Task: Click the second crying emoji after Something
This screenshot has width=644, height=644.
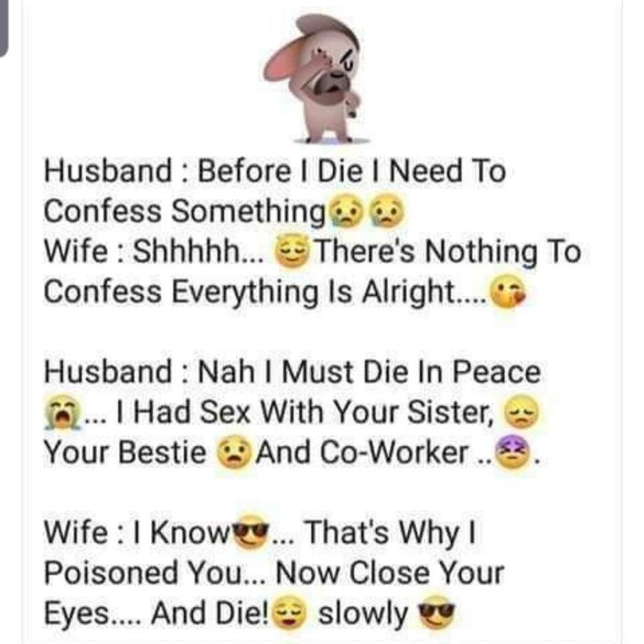Action: click(387, 212)
